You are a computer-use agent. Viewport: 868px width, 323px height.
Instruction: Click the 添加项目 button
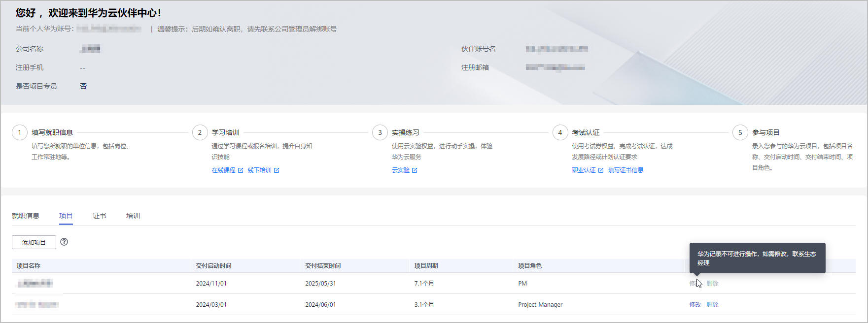point(34,242)
